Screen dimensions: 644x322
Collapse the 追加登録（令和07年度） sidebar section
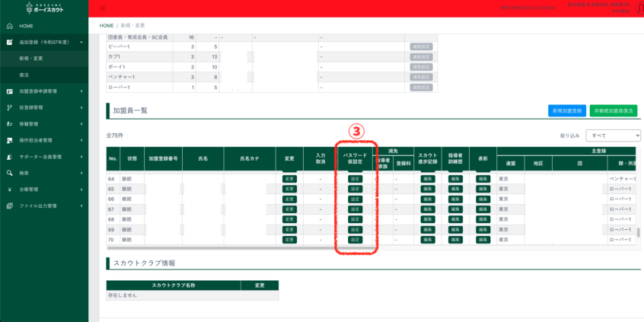click(81, 43)
